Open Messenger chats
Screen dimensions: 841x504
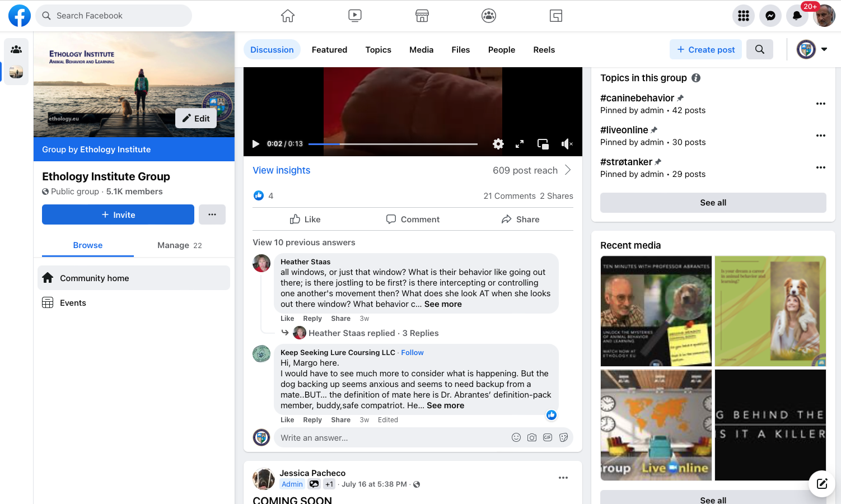pyautogui.click(x=770, y=16)
